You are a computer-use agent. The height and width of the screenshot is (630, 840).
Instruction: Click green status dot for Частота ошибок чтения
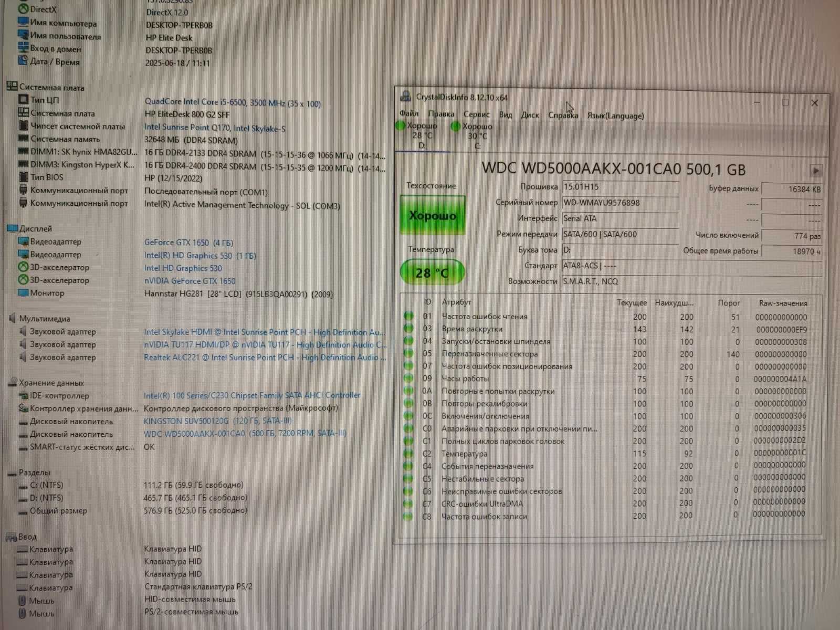coord(408,316)
